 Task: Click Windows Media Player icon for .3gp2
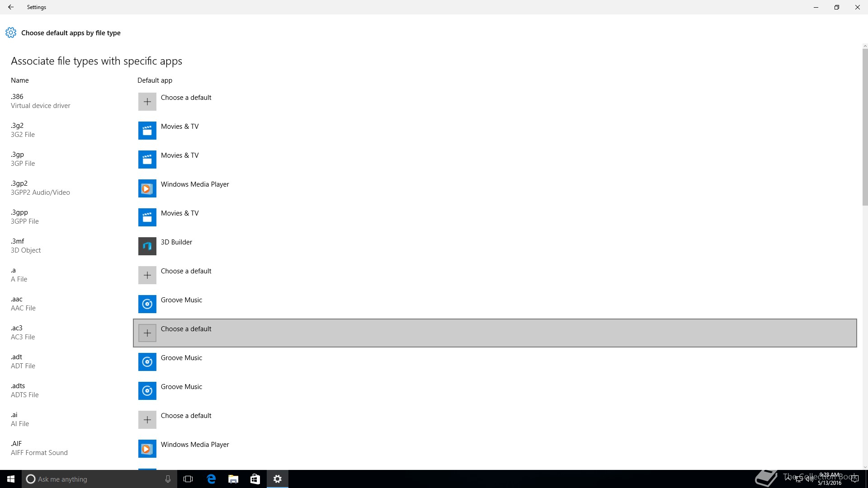point(147,188)
